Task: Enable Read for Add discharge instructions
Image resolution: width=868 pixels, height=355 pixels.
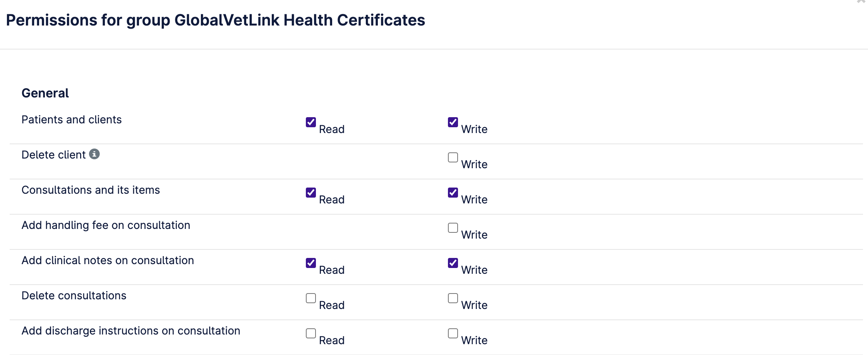Action: pyautogui.click(x=311, y=333)
